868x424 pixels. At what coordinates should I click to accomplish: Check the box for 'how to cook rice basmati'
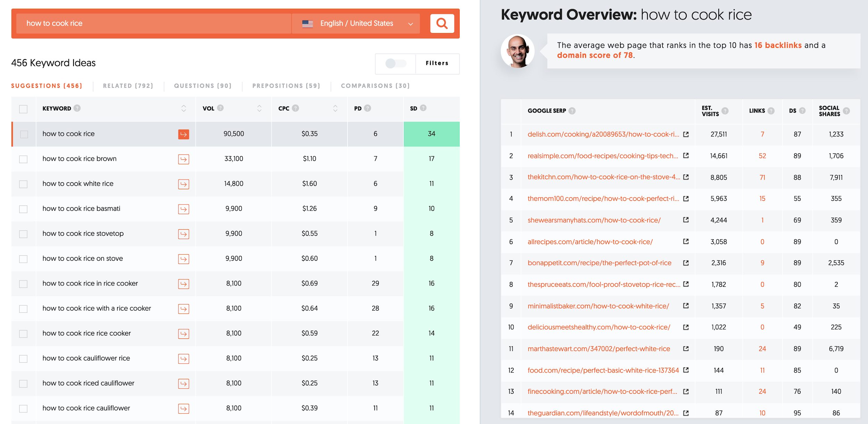tap(23, 209)
